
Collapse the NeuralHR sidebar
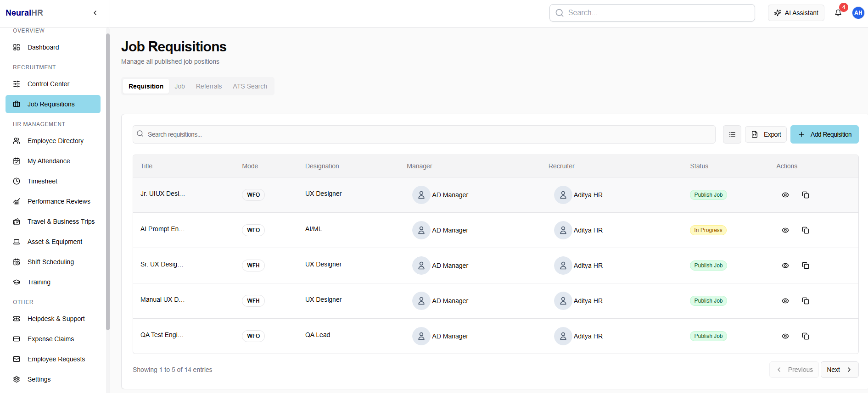pyautogui.click(x=95, y=13)
